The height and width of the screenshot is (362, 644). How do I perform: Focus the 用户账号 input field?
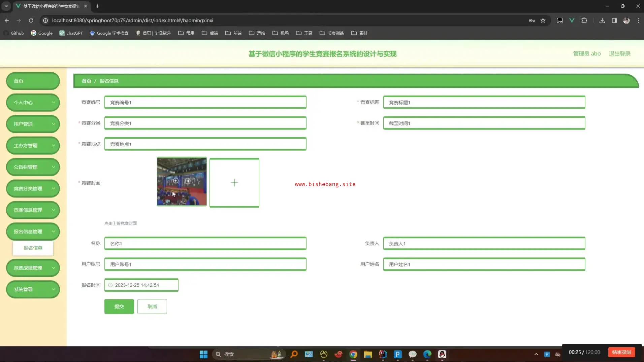pyautogui.click(x=205, y=264)
